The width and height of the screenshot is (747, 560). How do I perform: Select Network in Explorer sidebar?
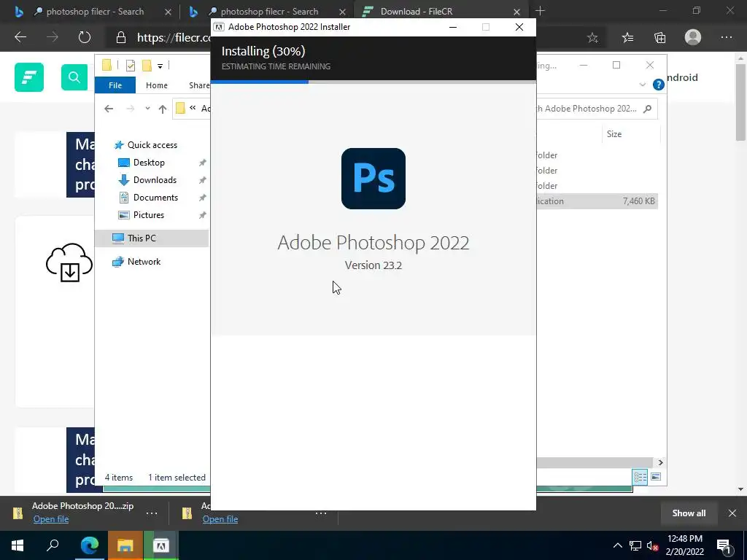(x=144, y=262)
